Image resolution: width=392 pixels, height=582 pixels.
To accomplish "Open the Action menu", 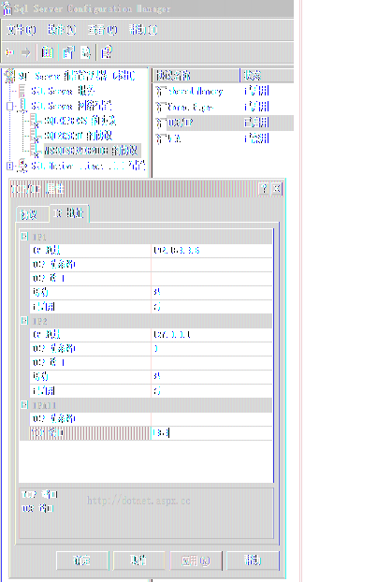I will 62,29.
